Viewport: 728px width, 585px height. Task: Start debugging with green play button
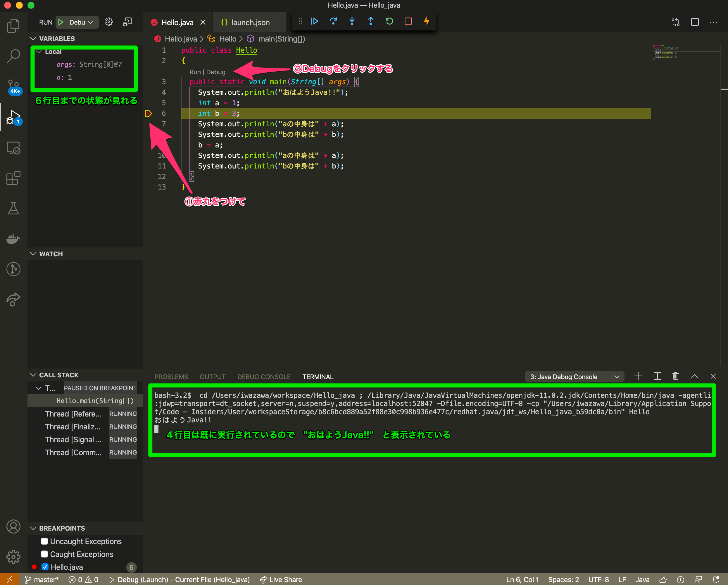61,22
